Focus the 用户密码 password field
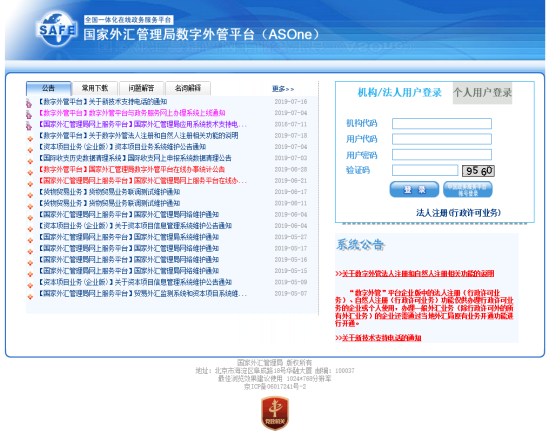Viewport: 549px width, 436px height. 442,155
